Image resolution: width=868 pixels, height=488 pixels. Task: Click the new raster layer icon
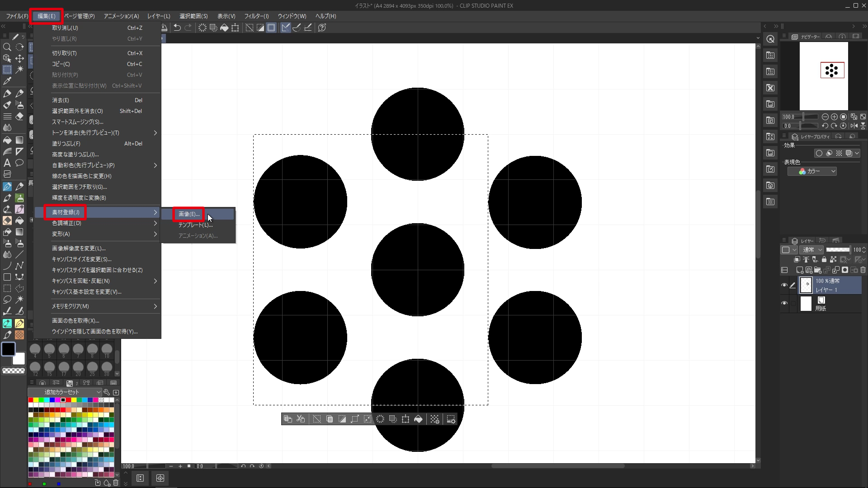[799, 270]
